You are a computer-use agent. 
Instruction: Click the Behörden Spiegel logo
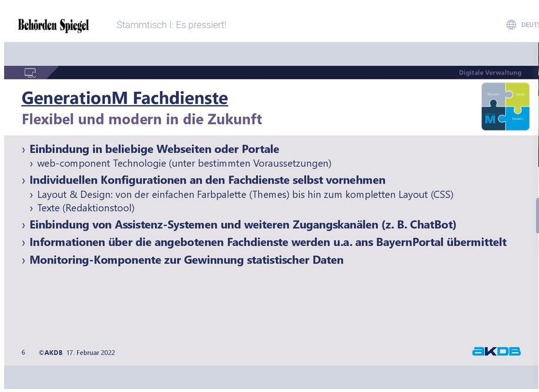click(x=54, y=25)
